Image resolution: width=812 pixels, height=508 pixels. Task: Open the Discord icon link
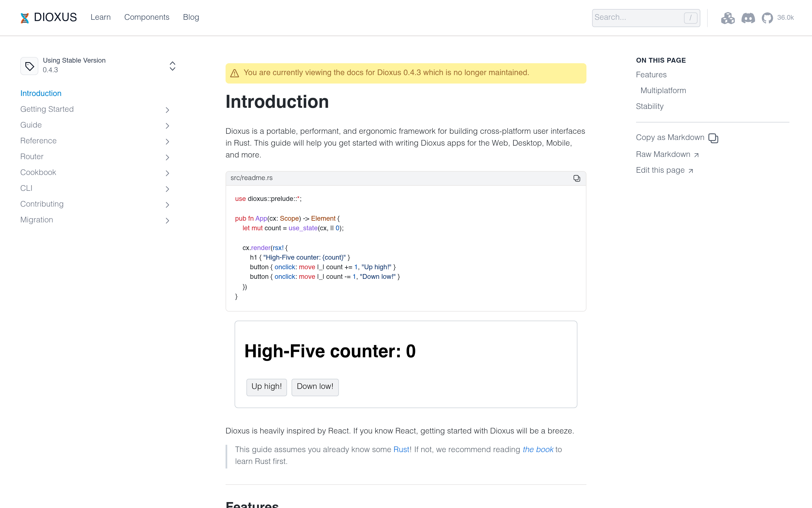[x=748, y=18]
